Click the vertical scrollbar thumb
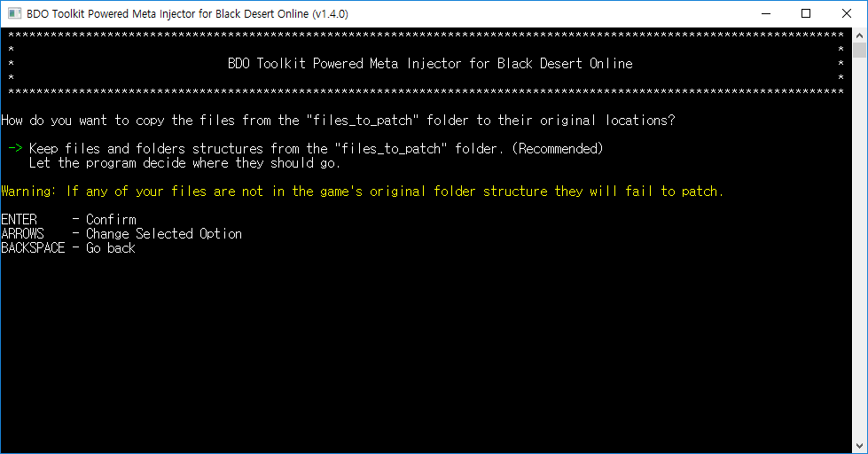 (860, 50)
